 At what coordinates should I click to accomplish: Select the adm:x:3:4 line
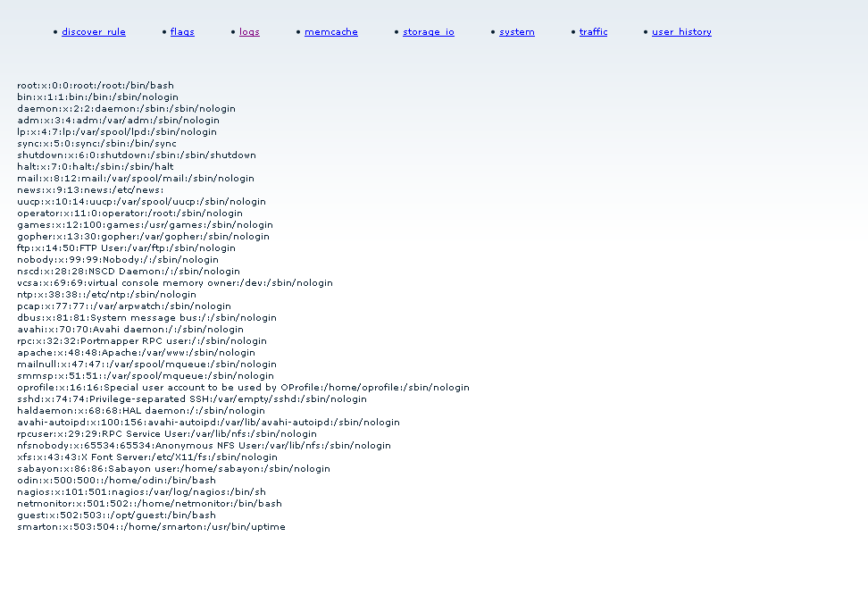tap(118, 121)
